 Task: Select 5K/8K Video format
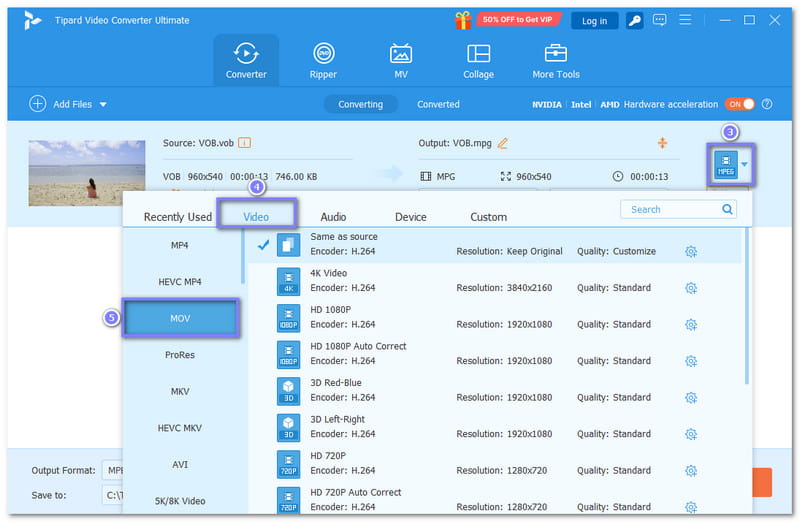click(x=180, y=501)
